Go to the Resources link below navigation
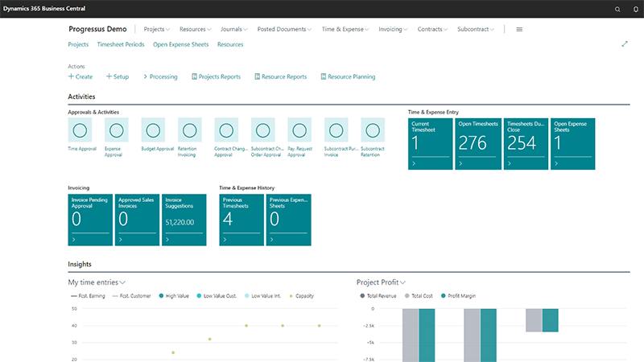The image size is (644, 362). tap(230, 44)
